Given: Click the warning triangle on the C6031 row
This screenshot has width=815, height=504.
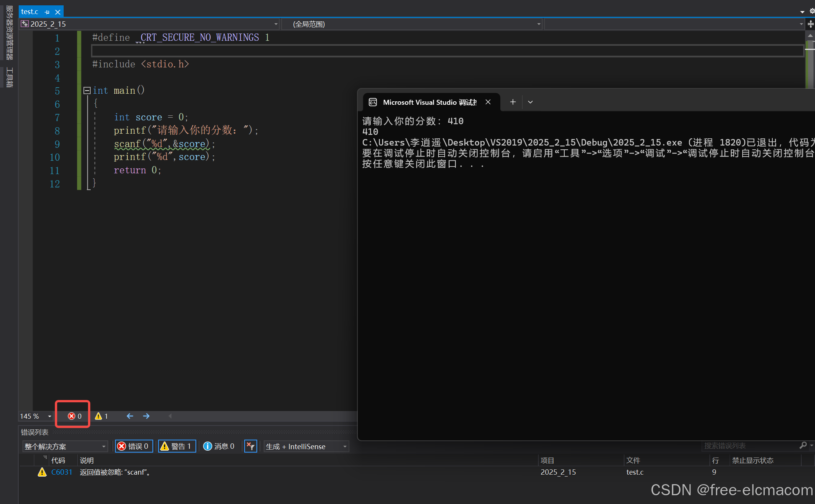Looking at the screenshot, I should tap(42, 472).
